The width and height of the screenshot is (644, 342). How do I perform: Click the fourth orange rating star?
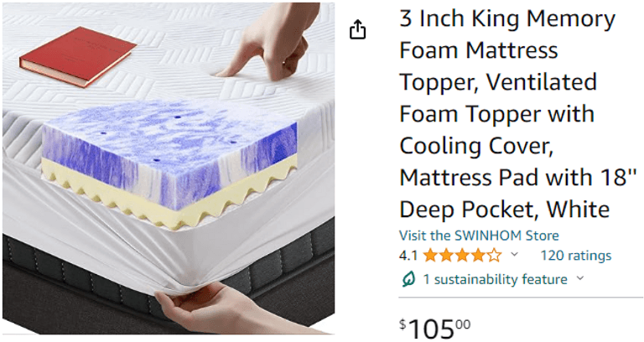tap(479, 256)
